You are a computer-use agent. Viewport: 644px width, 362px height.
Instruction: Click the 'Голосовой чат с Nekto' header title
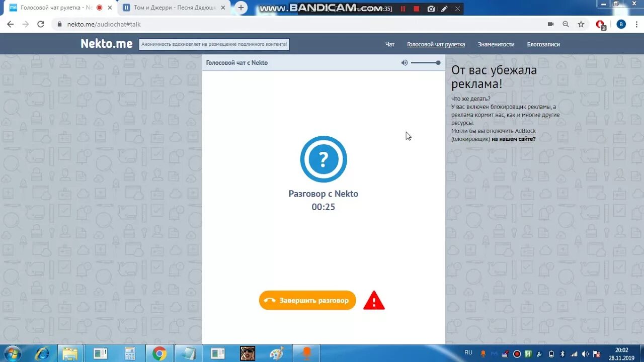pyautogui.click(x=237, y=63)
